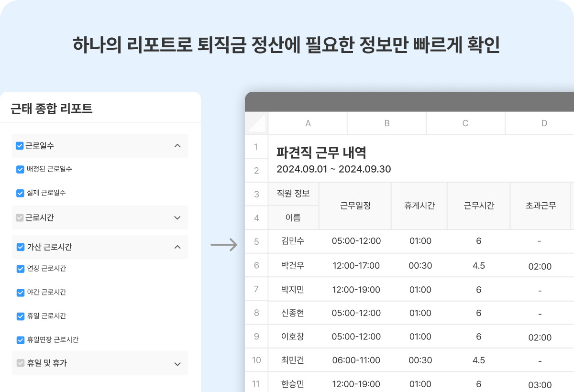Collapse the 가산 근로시간 section chevron

point(177,247)
